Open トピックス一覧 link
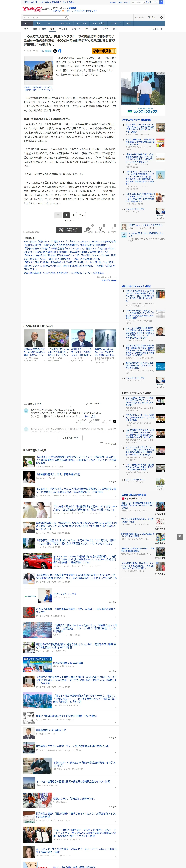Viewport: 186px width, 868px height. pos(156,29)
